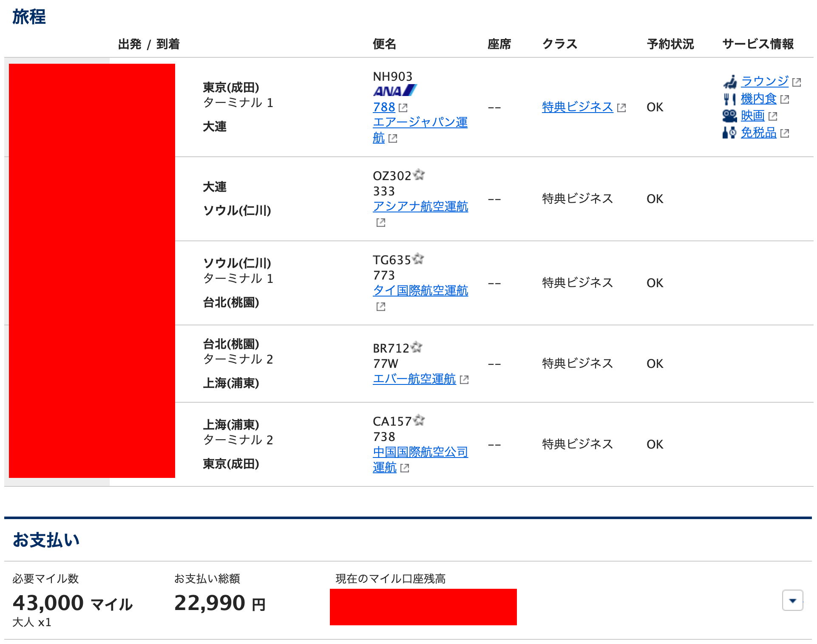Screen dimensions: 817x644
Task: Click the ANA airline logo
Action: click(x=394, y=90)
